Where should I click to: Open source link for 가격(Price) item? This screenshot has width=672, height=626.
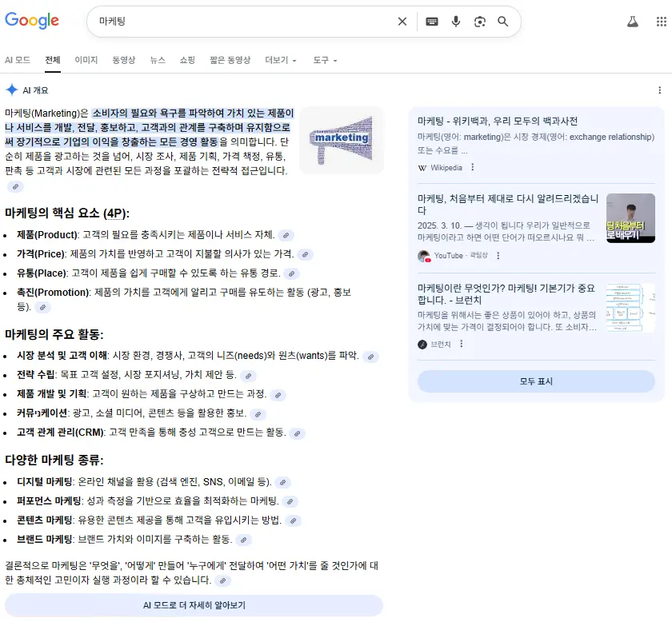[x=305, y=254]
